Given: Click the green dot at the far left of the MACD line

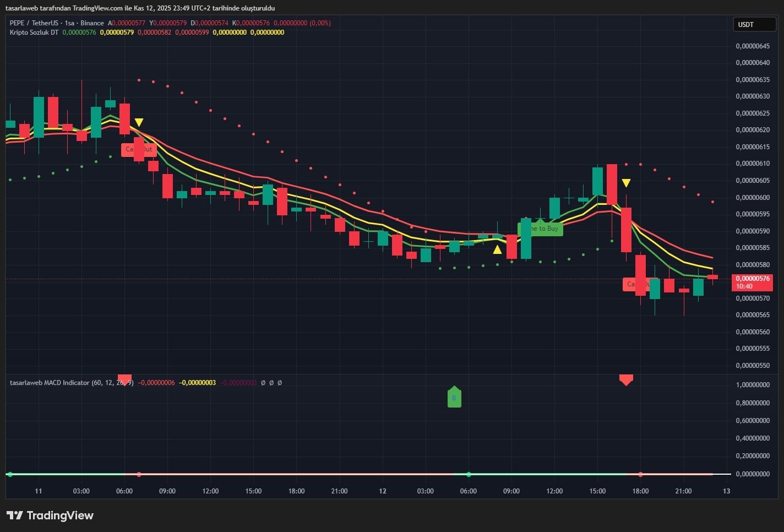Looking at the screenshot, I should [9, 474].
